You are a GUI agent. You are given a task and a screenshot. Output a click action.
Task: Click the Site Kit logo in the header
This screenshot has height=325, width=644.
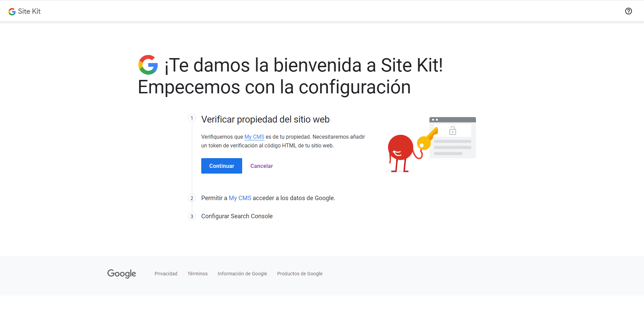(x=24, y=11)
